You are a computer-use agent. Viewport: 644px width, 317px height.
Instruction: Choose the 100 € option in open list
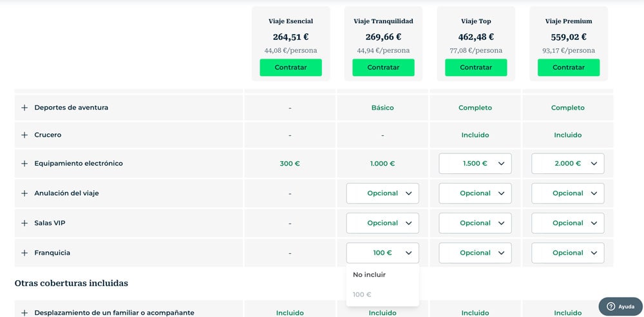pyautogui.click(x=363, y=294)
